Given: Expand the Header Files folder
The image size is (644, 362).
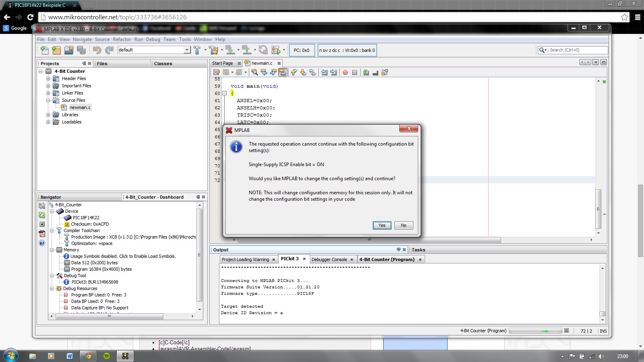Looking at the screenshot, I should [48, 78].
